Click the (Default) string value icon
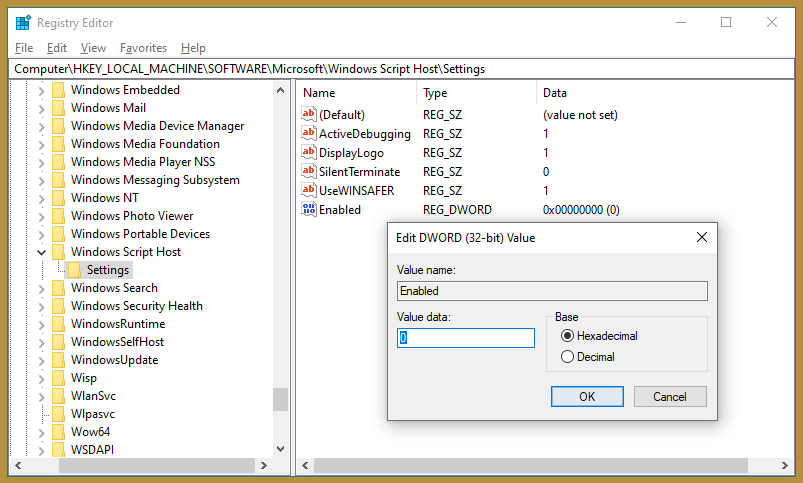803x483 pixels. click(308, 115)
